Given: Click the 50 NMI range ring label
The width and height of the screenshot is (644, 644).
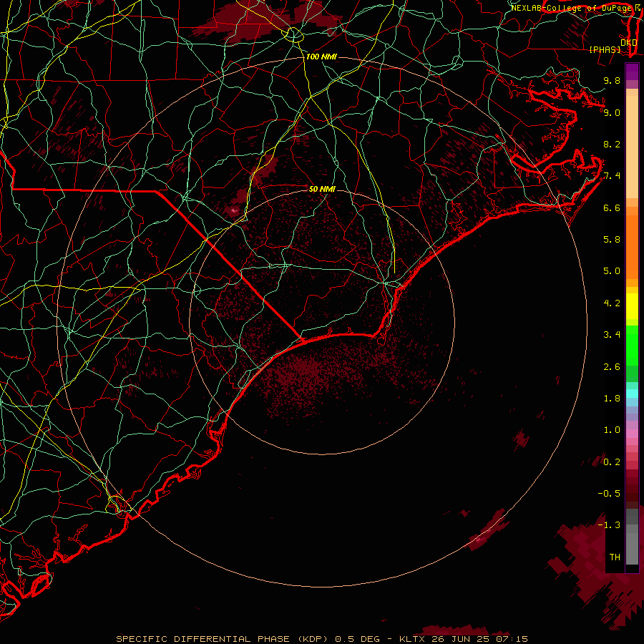Looking at the screenshot, I should click(322, 189).
